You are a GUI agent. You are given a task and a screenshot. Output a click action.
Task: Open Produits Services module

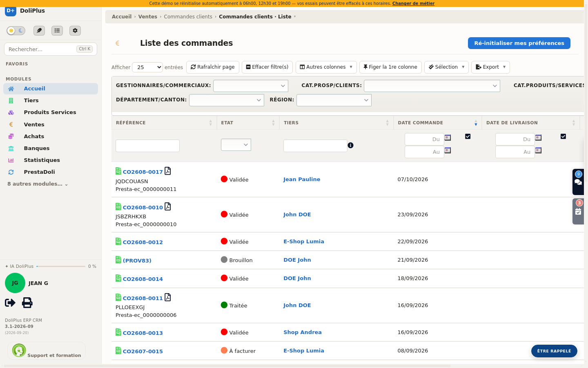[51, 112]
